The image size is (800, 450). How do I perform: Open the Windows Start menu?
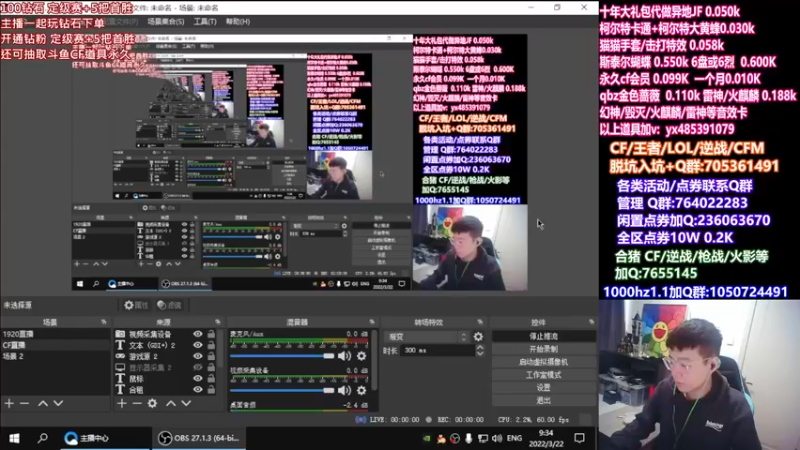(14, 438)
